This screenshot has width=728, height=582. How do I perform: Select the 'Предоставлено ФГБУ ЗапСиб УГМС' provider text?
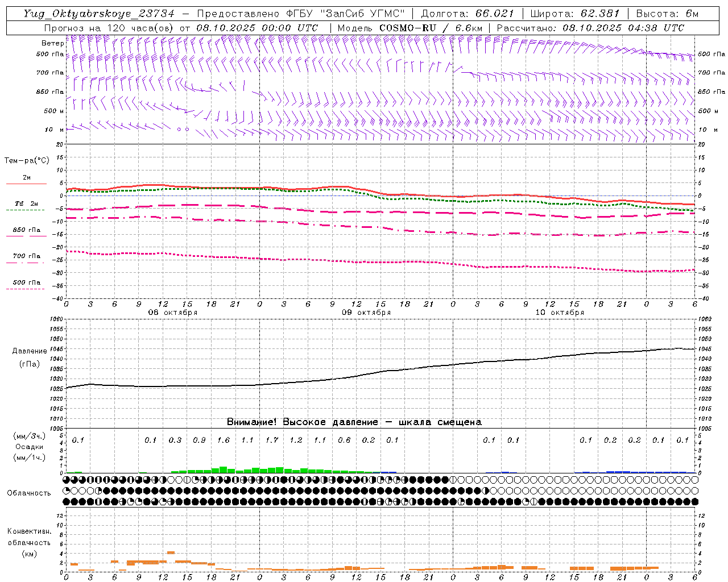point(301,14)
